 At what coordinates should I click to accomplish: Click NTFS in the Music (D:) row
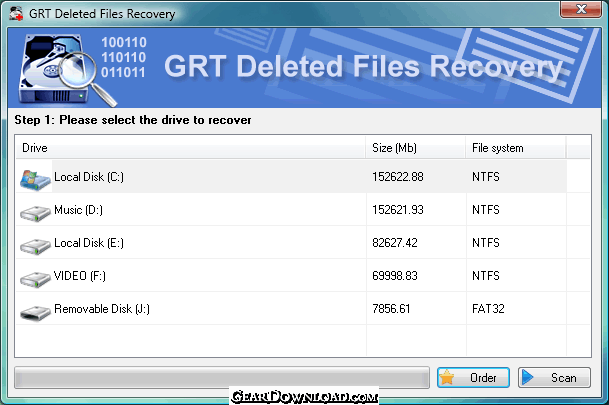(x=486, y=210)
